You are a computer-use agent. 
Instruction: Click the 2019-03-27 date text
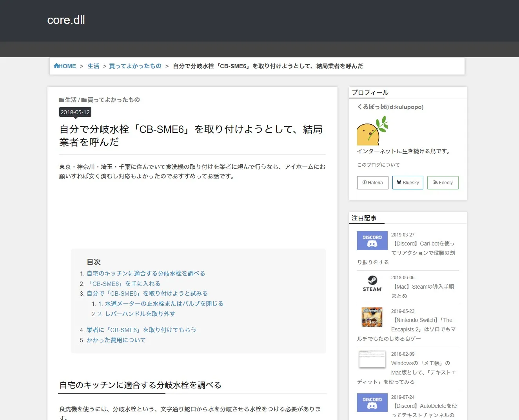[x=403, y=235]
